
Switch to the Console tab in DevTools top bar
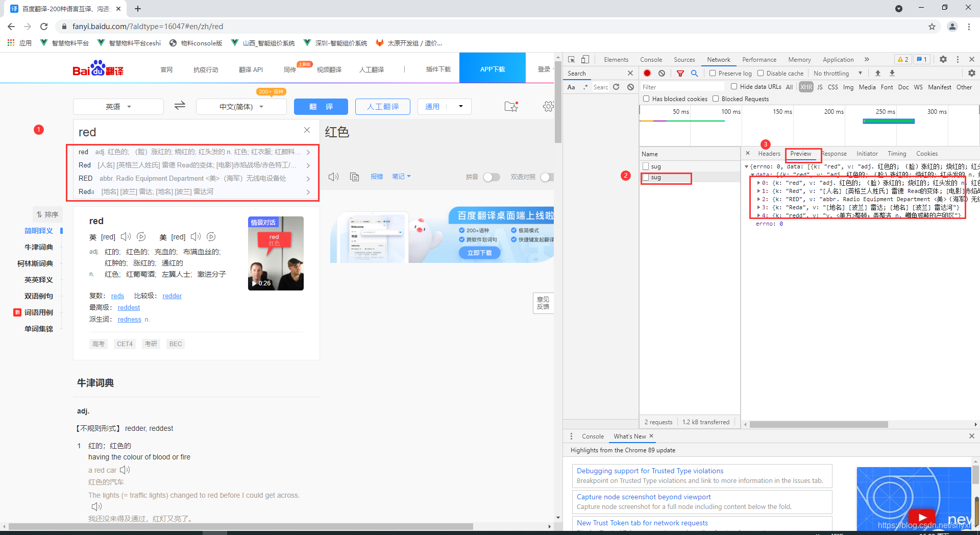(x=651, y=60)
